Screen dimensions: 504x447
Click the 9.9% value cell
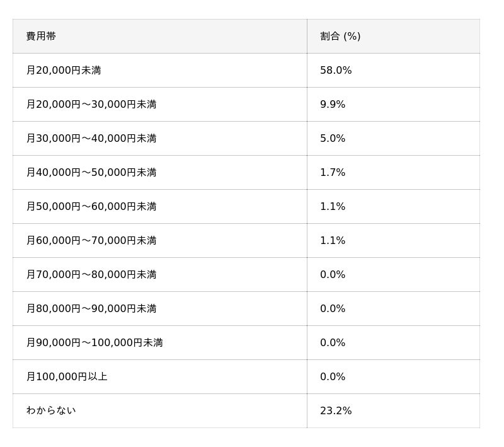coord(333,105)
